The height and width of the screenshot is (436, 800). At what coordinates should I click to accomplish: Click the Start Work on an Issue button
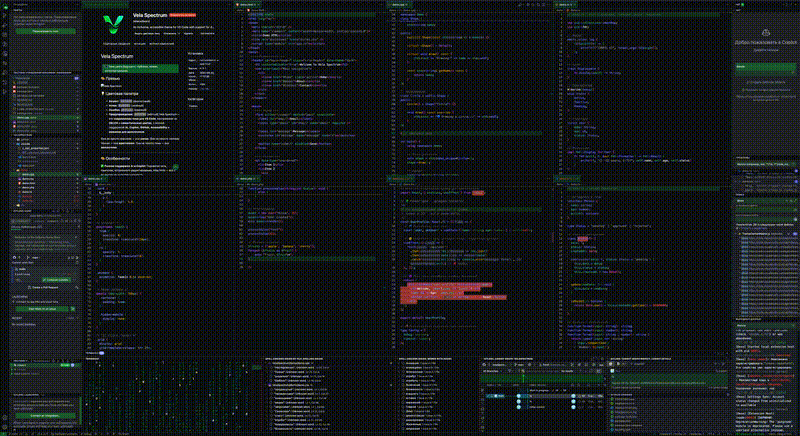42,309
